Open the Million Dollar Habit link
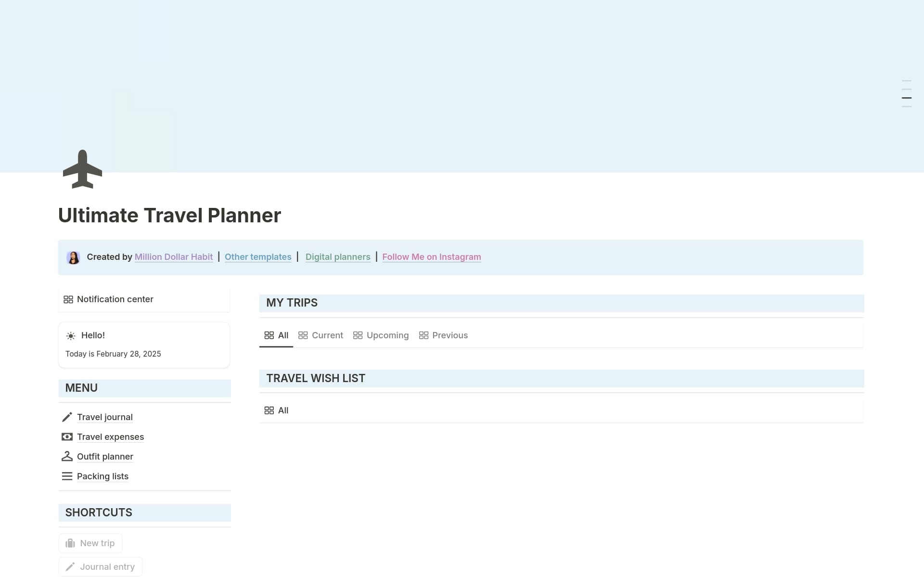 point(173,256)
